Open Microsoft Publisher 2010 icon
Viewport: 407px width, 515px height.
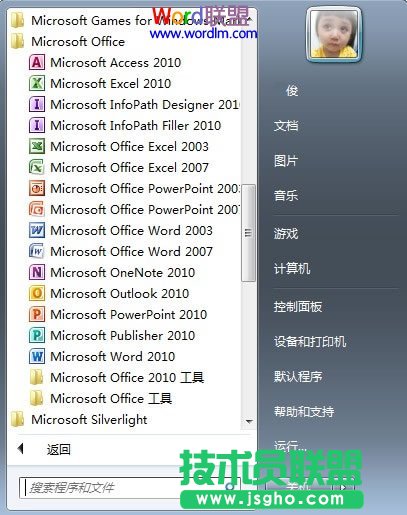[37, 335]
